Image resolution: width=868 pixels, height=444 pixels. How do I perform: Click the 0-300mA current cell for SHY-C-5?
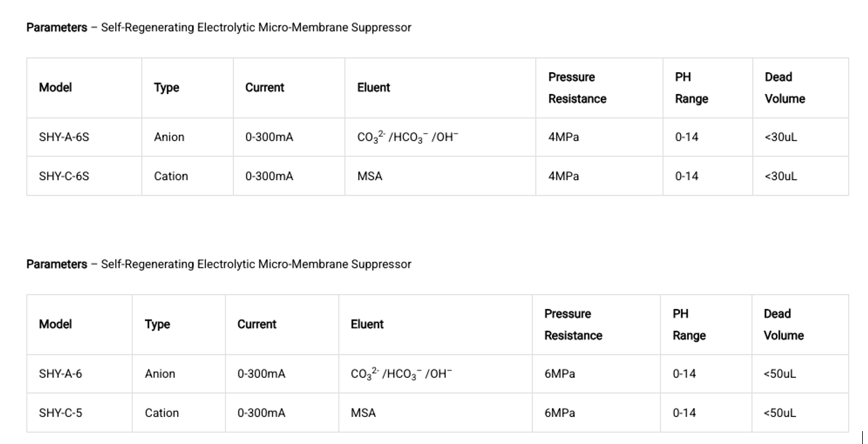(261, 413)
